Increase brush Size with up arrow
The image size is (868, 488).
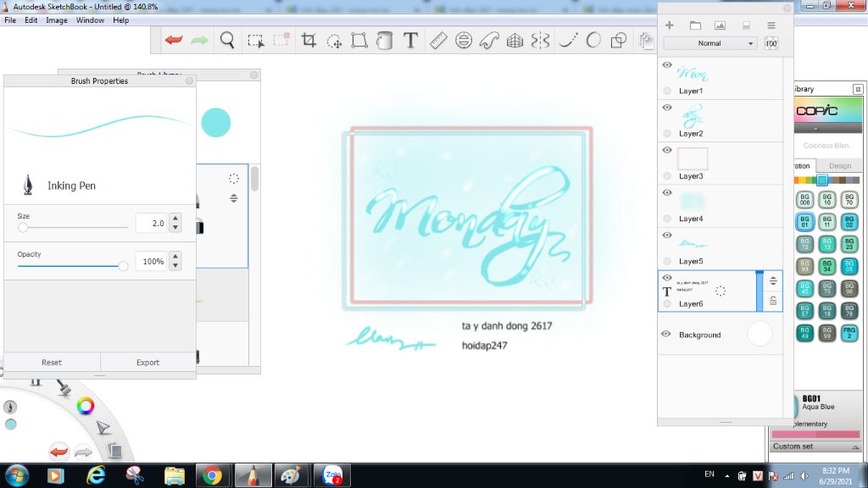point(175,219)
